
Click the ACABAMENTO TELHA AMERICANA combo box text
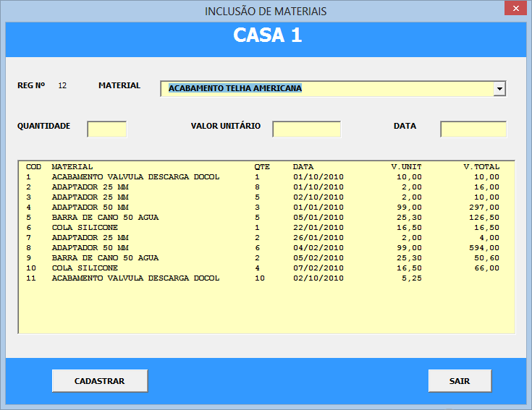[235, 88]
